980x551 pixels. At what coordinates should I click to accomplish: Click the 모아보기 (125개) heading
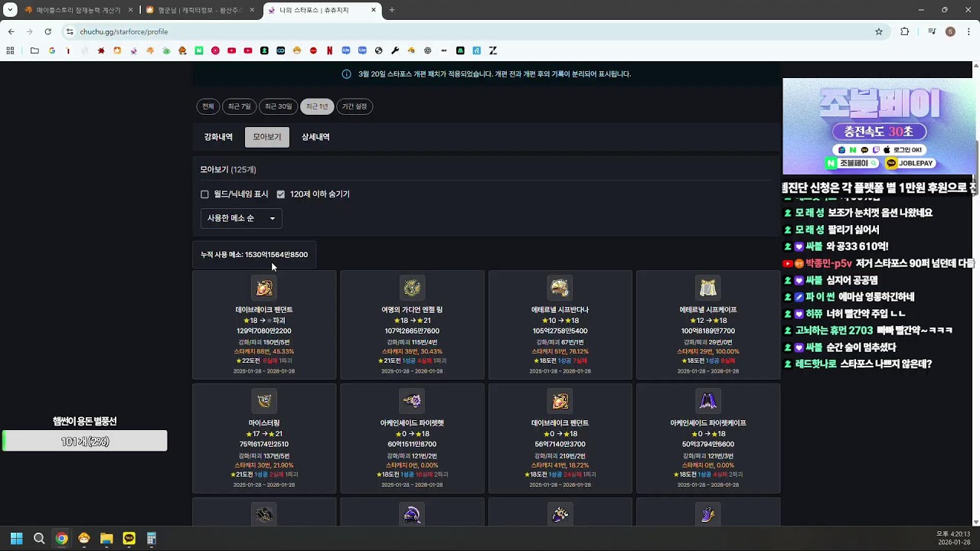point(228,169)
